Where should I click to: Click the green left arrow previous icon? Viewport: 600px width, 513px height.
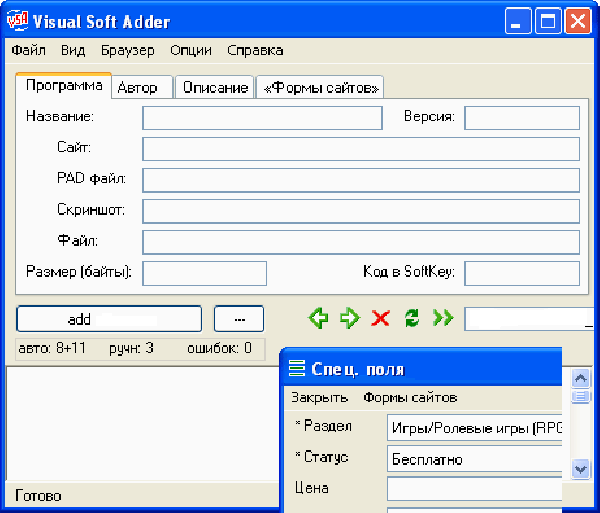318,318
